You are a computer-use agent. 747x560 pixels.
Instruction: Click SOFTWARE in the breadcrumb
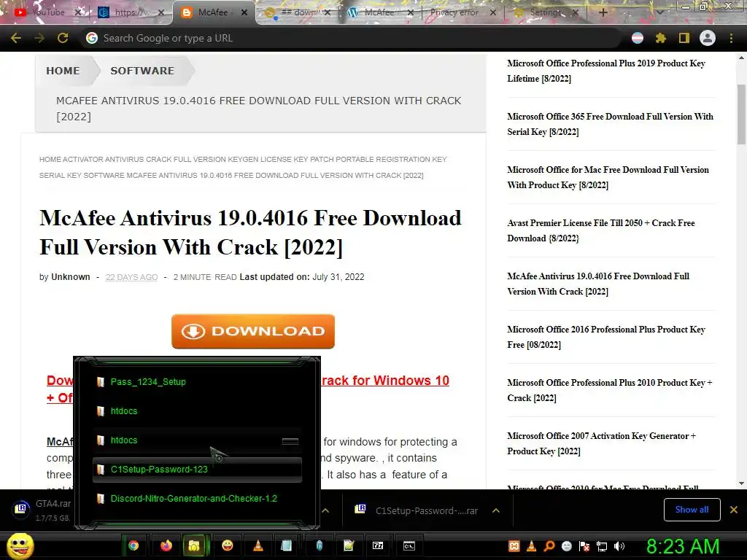click(x=142, y=71)
